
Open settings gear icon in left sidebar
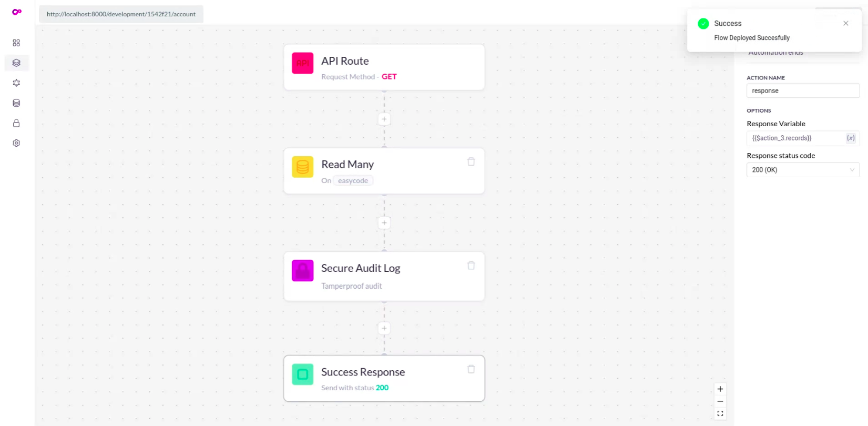tap(16, 143)
